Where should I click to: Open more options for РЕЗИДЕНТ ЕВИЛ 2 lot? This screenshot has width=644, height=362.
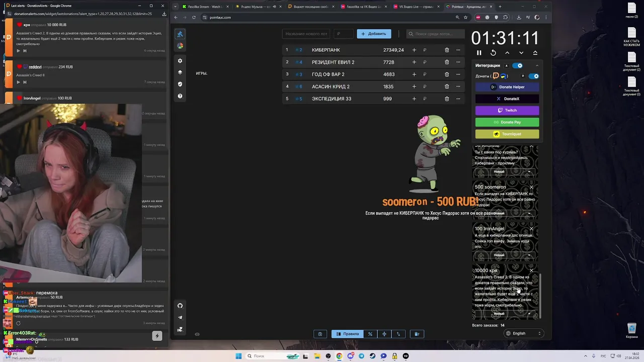[458, 62]
